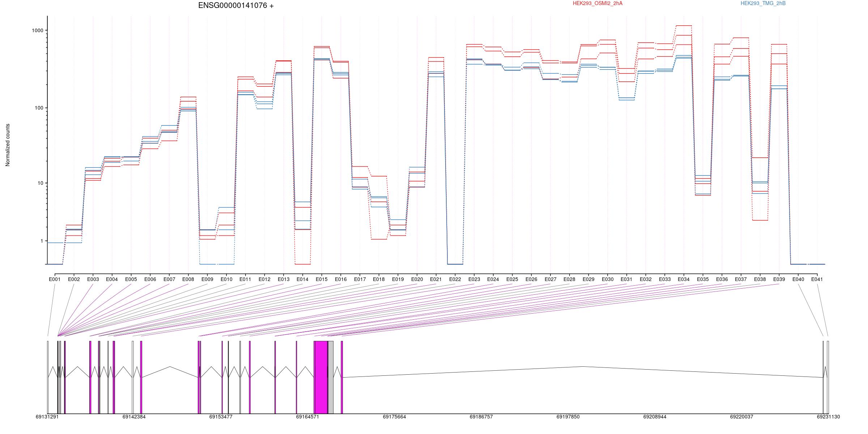Select exon label E035
Image resolution: width=868 pixels, height=434 pixels.
point(703,279)
